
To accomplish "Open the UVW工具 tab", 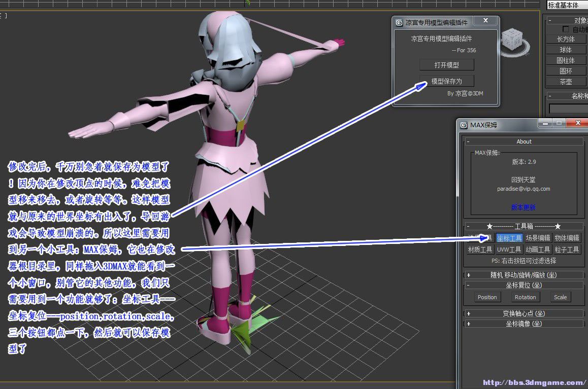I will (509, 250).
